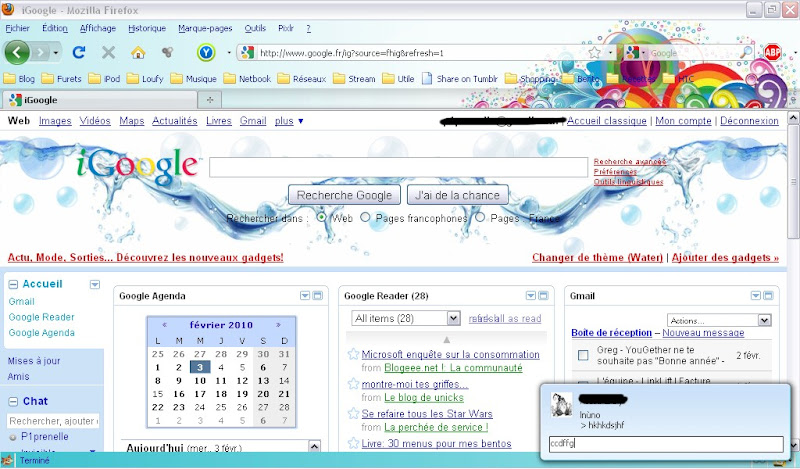This screenshot has height=469, width=800.
Task: Open the back/forward history dropdown
Action: point(56,53)
